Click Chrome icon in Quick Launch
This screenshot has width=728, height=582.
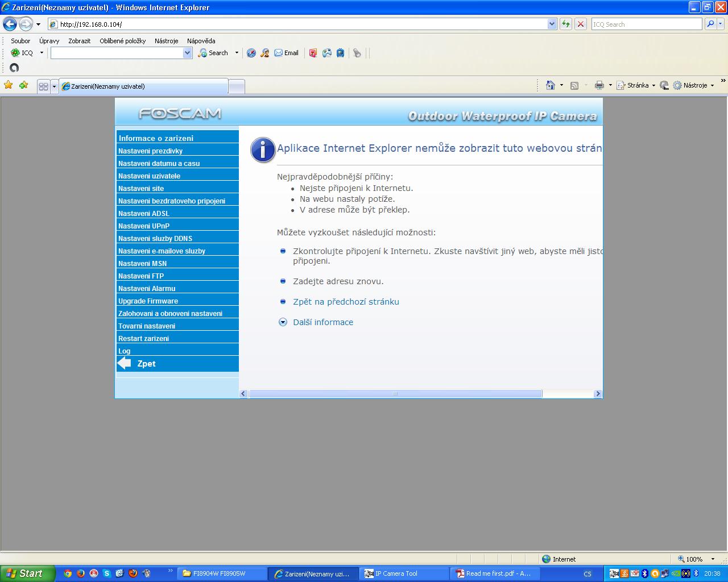(x=68, y=573)
